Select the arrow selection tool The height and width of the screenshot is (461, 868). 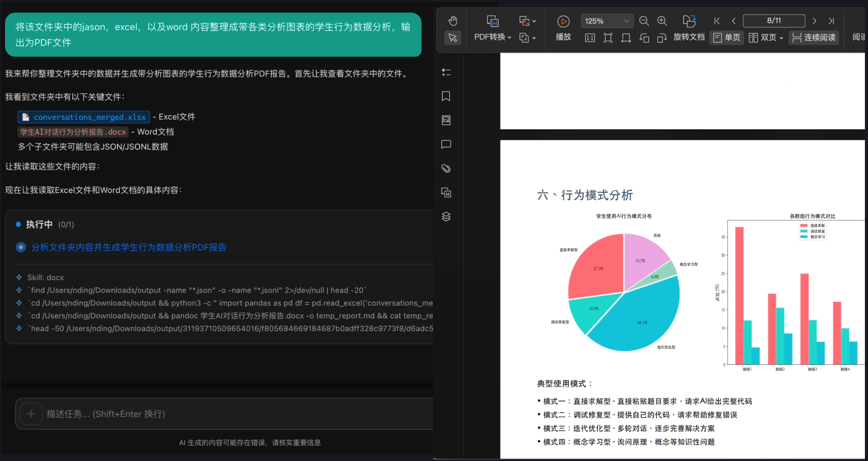(x=453, y=38)
